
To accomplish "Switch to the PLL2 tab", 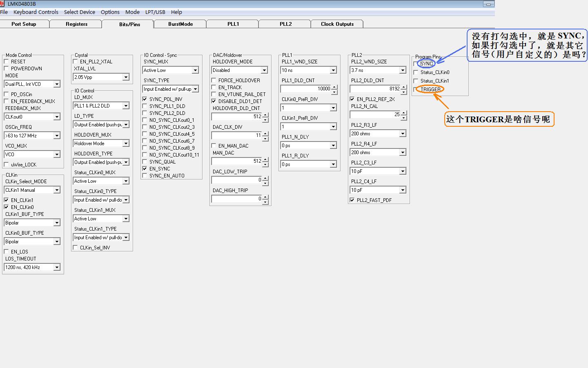I will (285, 24).
